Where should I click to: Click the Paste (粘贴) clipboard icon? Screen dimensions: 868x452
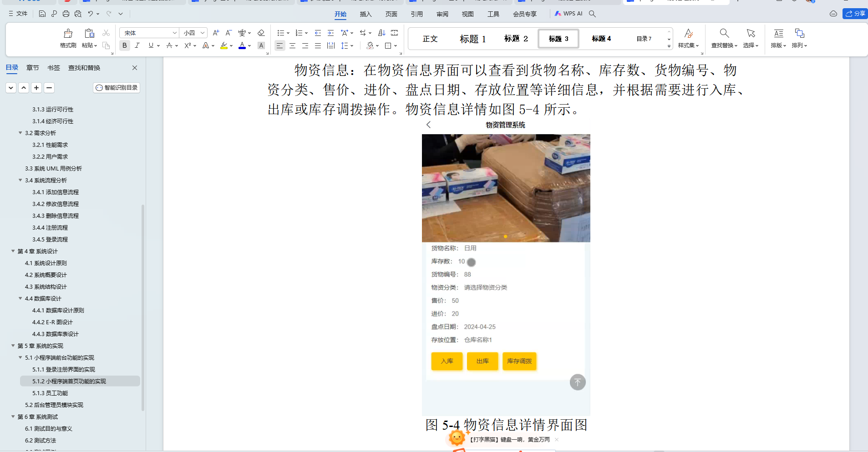(89, 33)
